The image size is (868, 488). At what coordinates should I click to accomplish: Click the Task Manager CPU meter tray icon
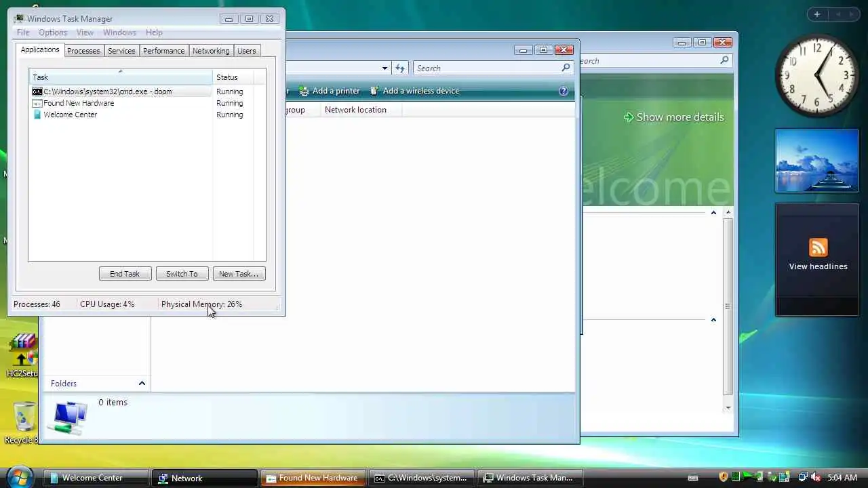click(x=736, y=478)
